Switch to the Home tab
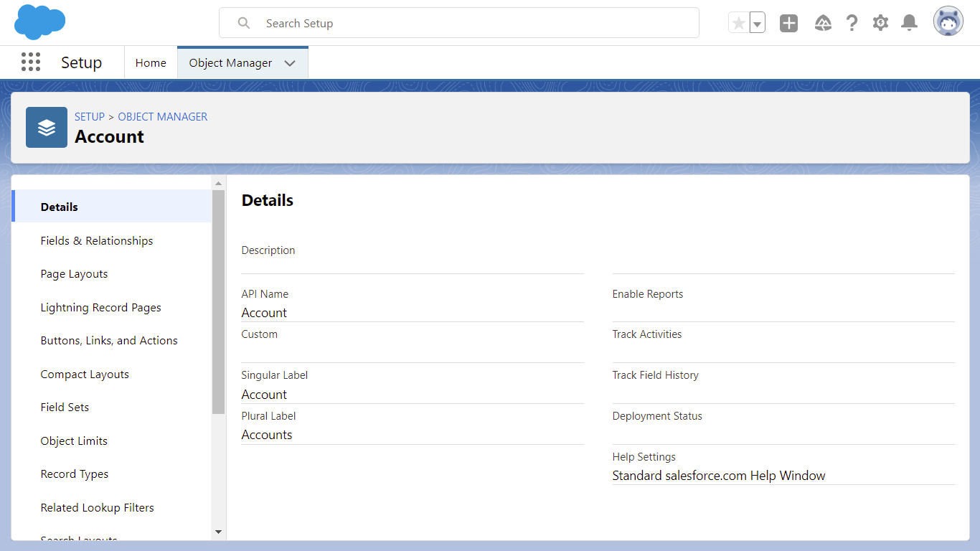This screenshot has height=551, width=980. point(151,63)
